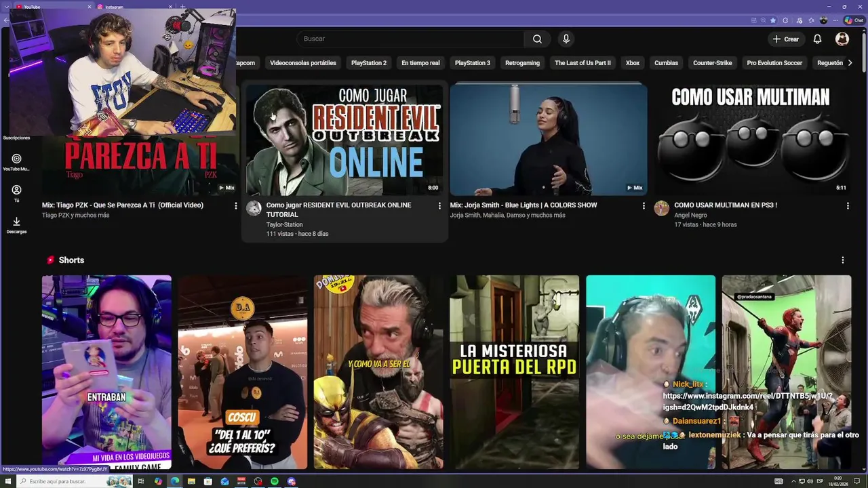Close the YouTube browser tab
Image resolution: width=868 pixels, height=488 pixels.
point(89,7)
